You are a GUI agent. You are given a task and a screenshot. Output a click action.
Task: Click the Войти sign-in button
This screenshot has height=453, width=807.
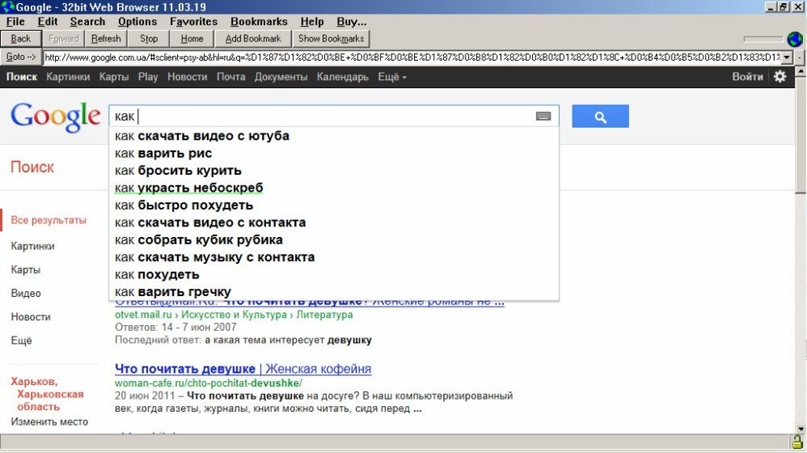pos(747,77)
